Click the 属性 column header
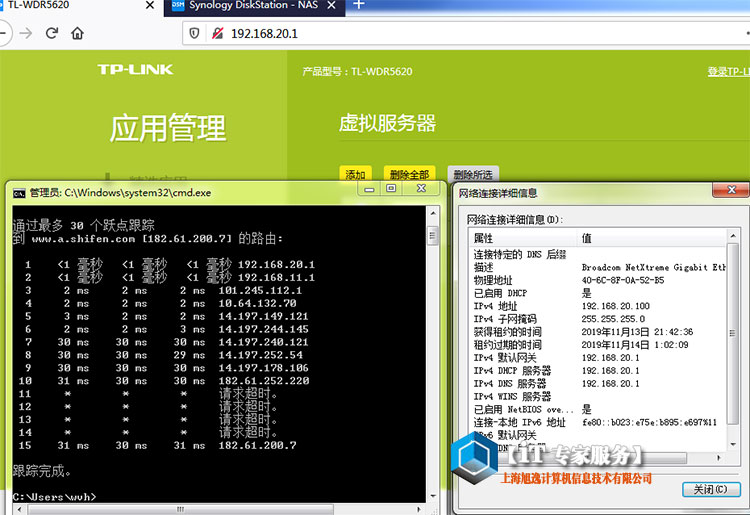750x515 pixels. pyautogui.click(x=522, y=238)
